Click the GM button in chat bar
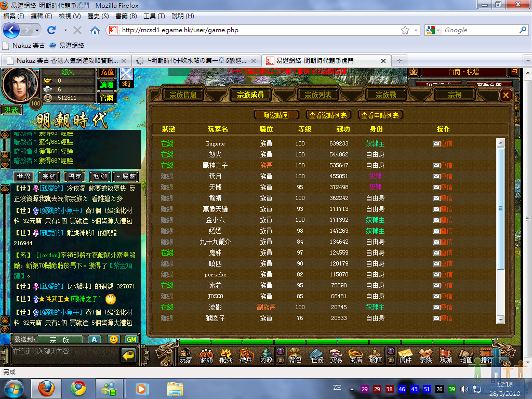The image size is (532, 399). point(131,339)
